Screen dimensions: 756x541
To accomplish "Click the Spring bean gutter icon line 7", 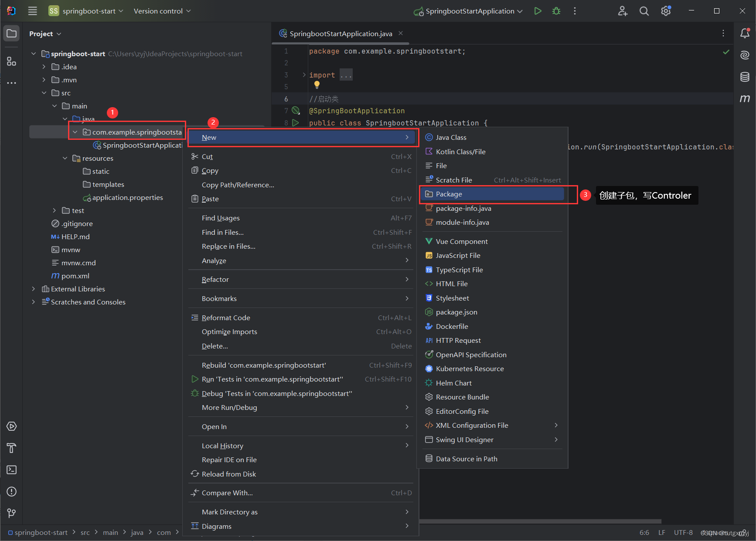I will pyautogui.click(x=296, y=110).
